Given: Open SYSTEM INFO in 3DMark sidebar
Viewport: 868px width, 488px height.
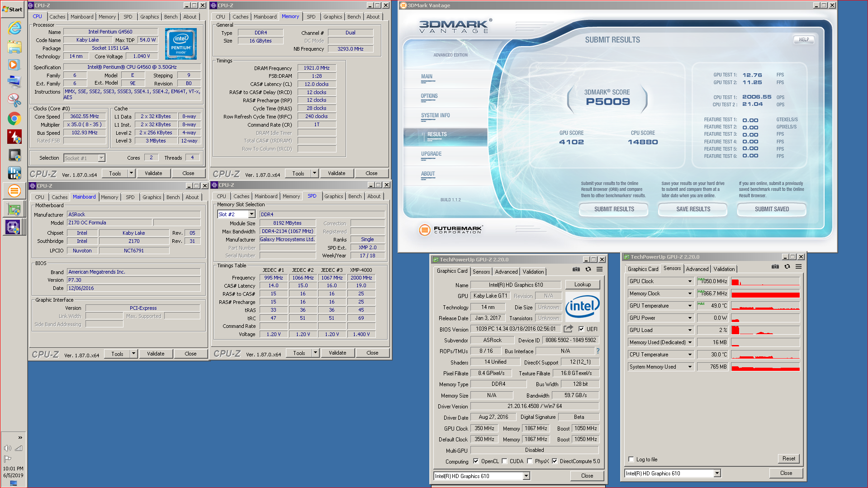Looking at the screenshot, I should (x=435, y=115).
